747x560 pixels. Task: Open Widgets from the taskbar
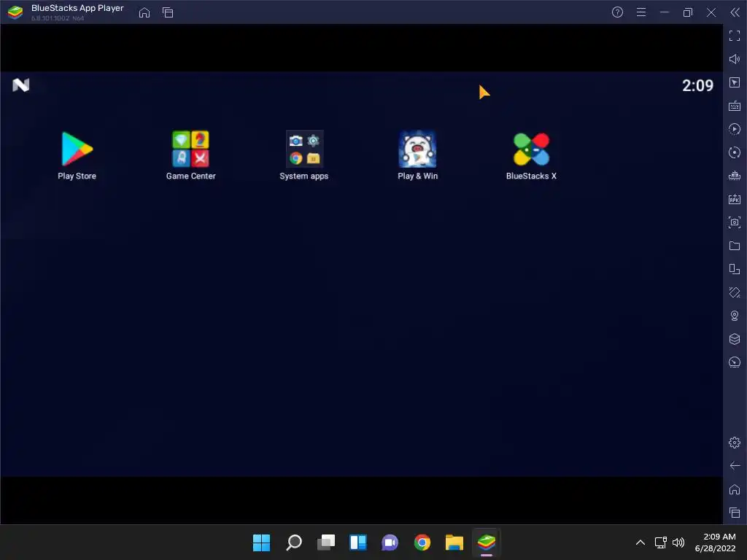tap(357, 542)
